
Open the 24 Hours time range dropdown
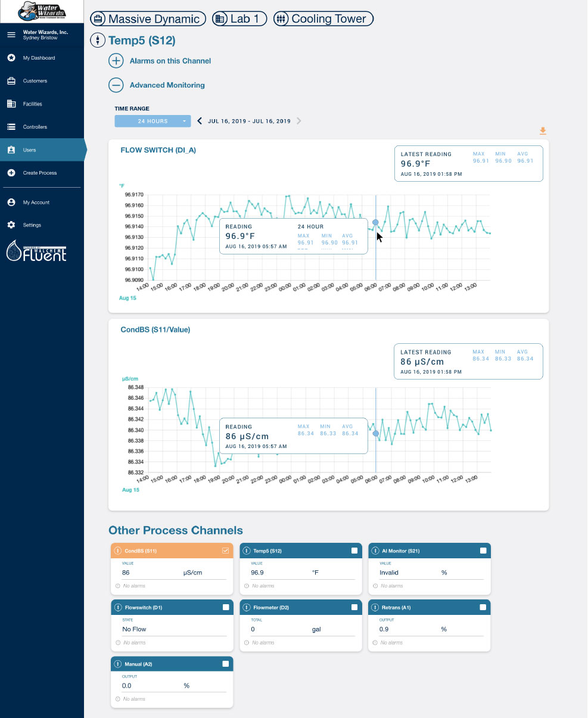(153, 121)
